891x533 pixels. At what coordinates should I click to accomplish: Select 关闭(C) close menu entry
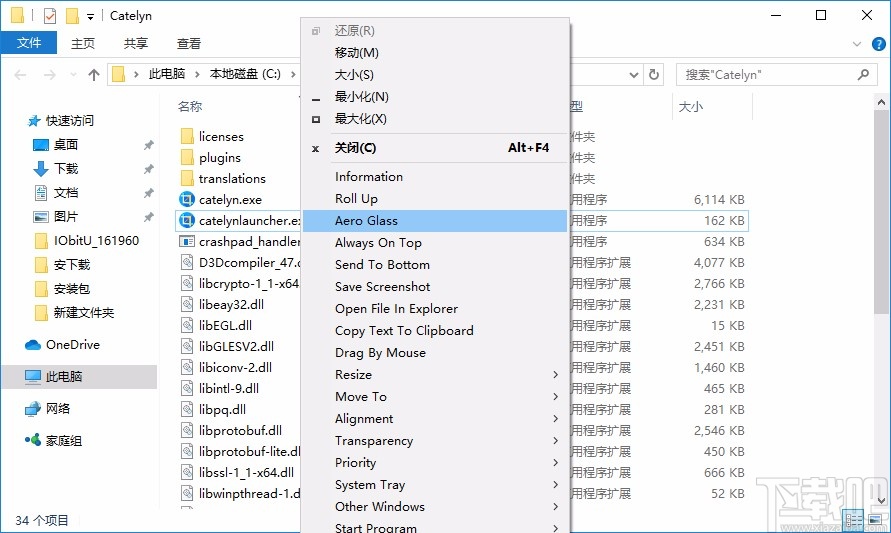435,148
